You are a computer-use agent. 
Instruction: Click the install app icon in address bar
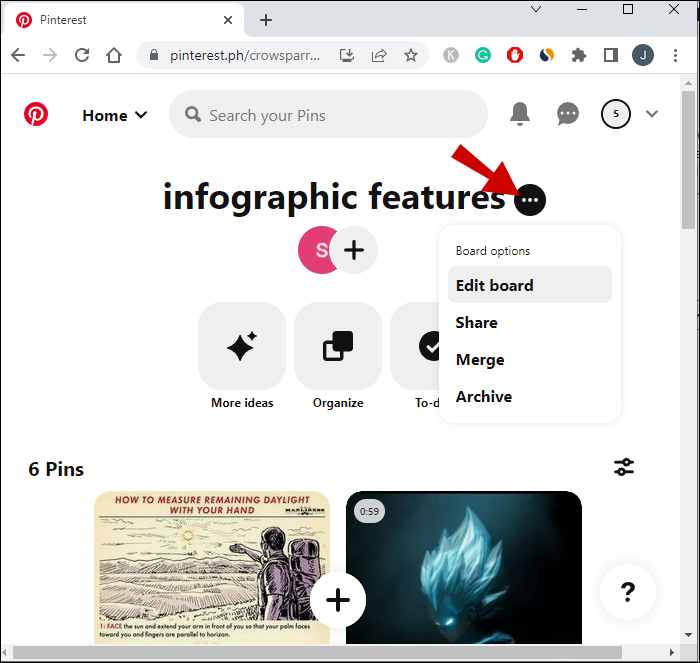(347, 55)
